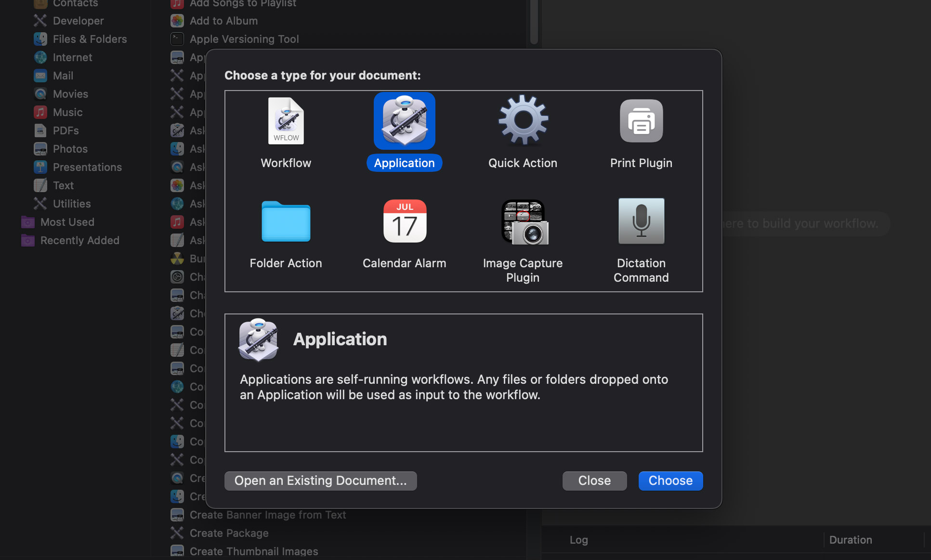The width and height of the screenshot is (931, 560).
Task: Select the Internet category in the library
Action: pyautogui.click(x=63, y=57)
